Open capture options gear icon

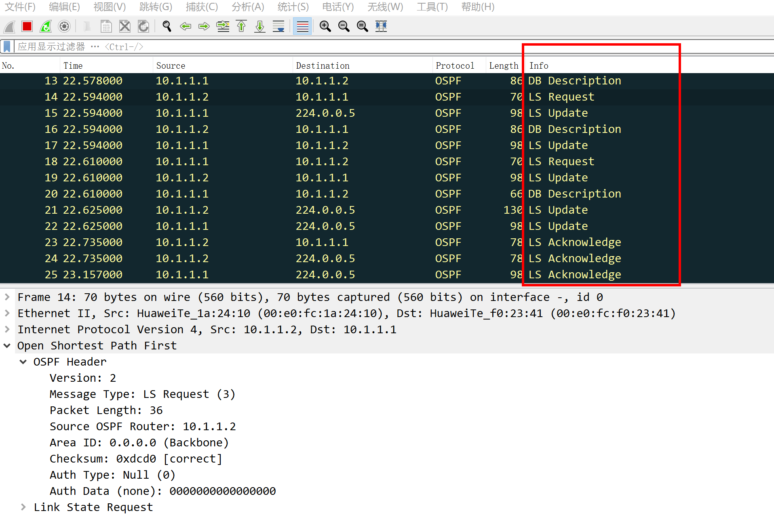pyautogui.click(x=64, y=27)
